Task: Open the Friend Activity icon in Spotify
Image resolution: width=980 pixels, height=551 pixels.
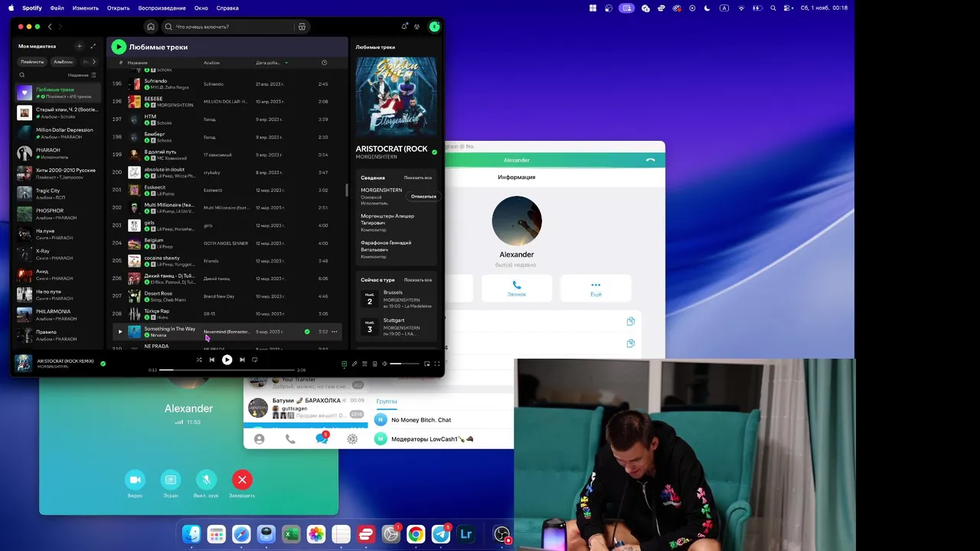Action: pos(417,27)
